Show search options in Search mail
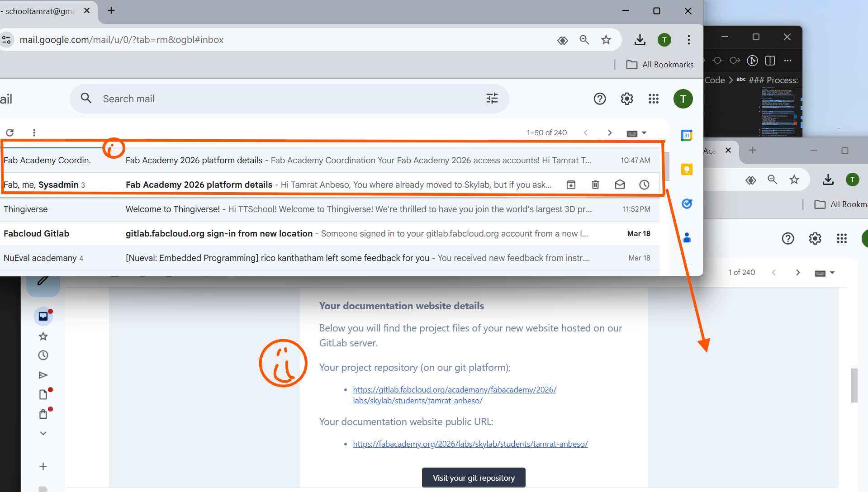The width and height of the screenshot is (868, 492). 492,98
